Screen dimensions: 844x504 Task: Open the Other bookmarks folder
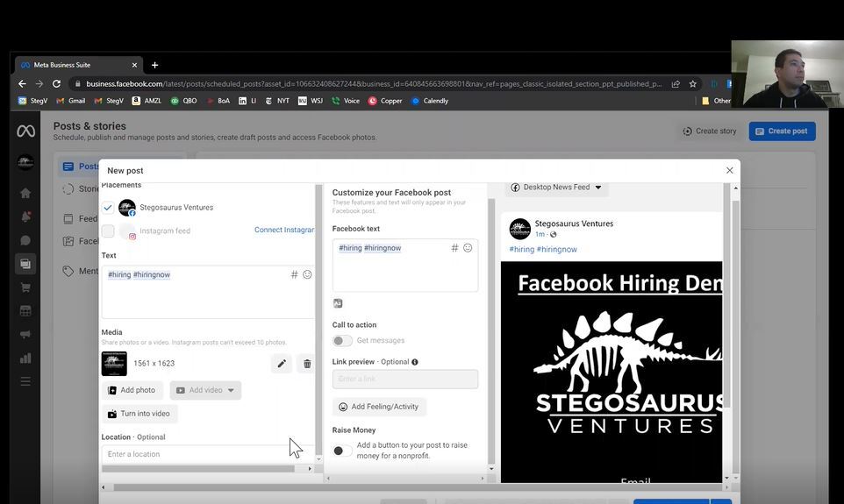pyautogui.click(x=717, y=101)
